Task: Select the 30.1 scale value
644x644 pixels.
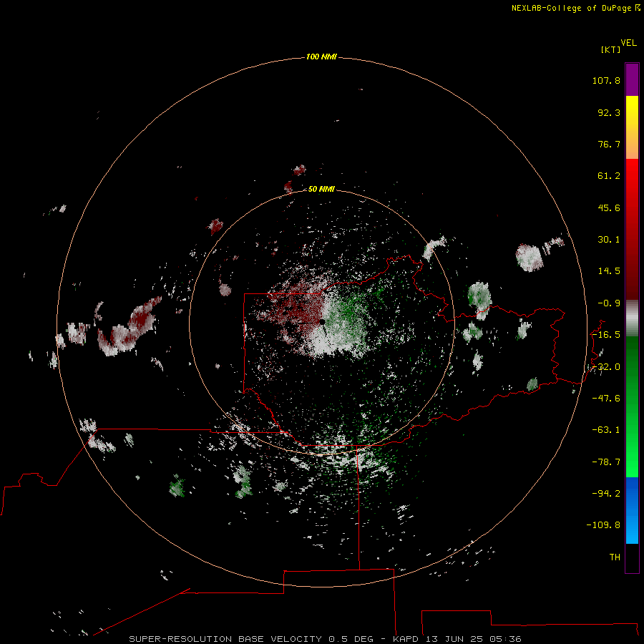Action: pos(609,240)
